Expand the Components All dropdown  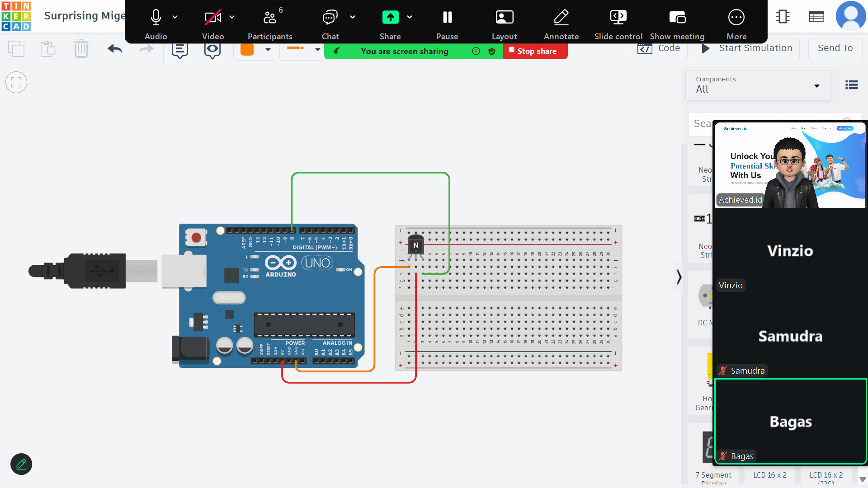pyautogui.click(x=758, y=85)
